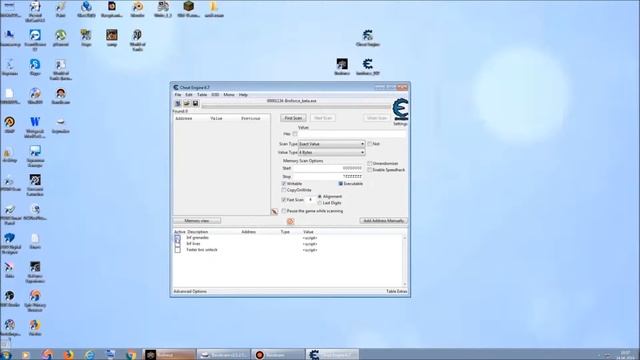
Task: Open the process list icon in Cheat Engine
Action: click(178, 103)
